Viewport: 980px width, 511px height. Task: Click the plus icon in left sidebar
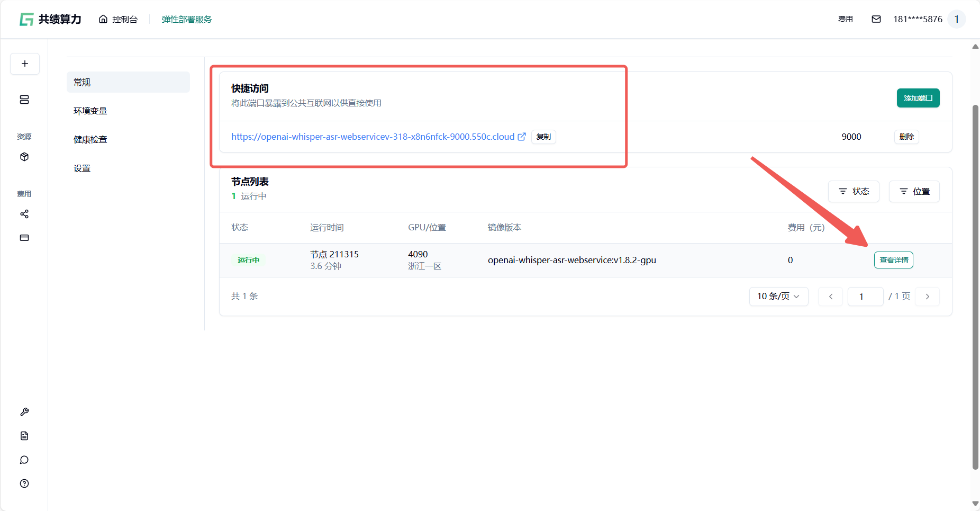[x=25, y=64]
